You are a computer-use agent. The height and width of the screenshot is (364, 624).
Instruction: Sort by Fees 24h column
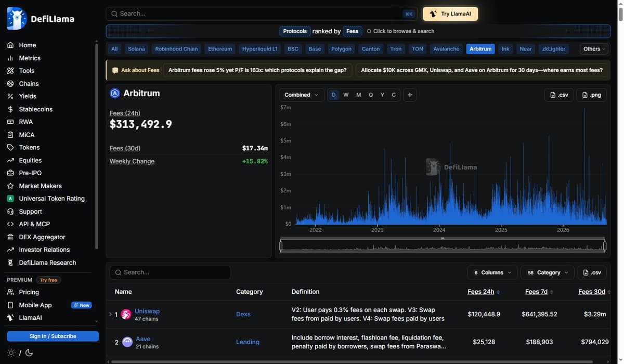pos(484,292)
